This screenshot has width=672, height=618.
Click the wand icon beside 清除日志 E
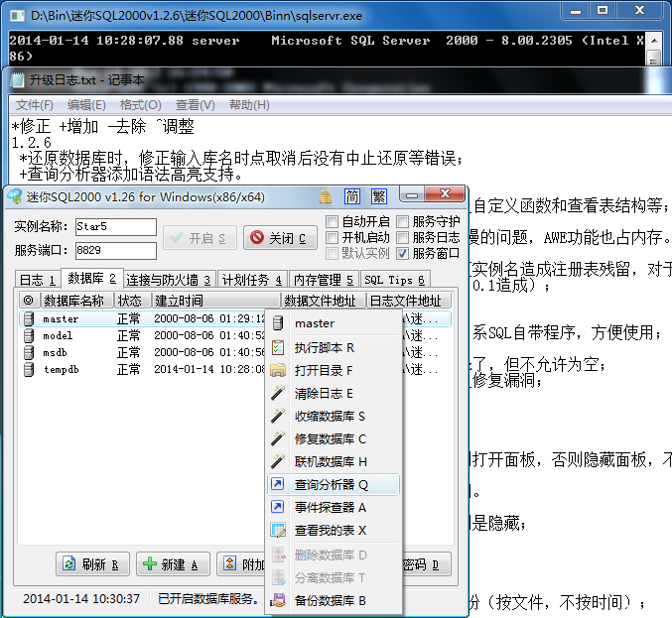pyautogui.click(x=278, y=393)
